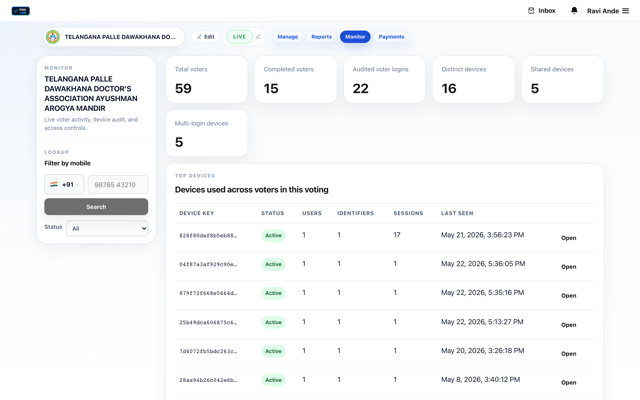Image resolution: width=640 pixels, height=400 pixels.
Task: Click the Edit pencil button
Action: coord(205,37)
